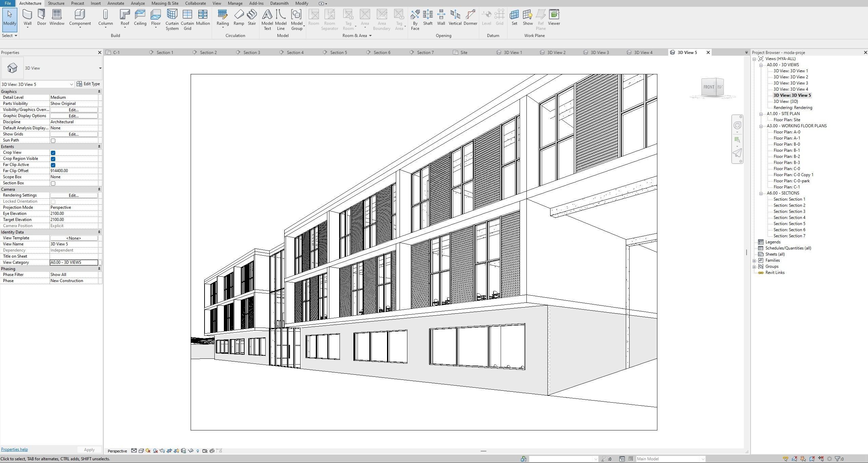868x463 pixels.
Task: Click the FRONT face of ViewCube
Action: [708, 87]
